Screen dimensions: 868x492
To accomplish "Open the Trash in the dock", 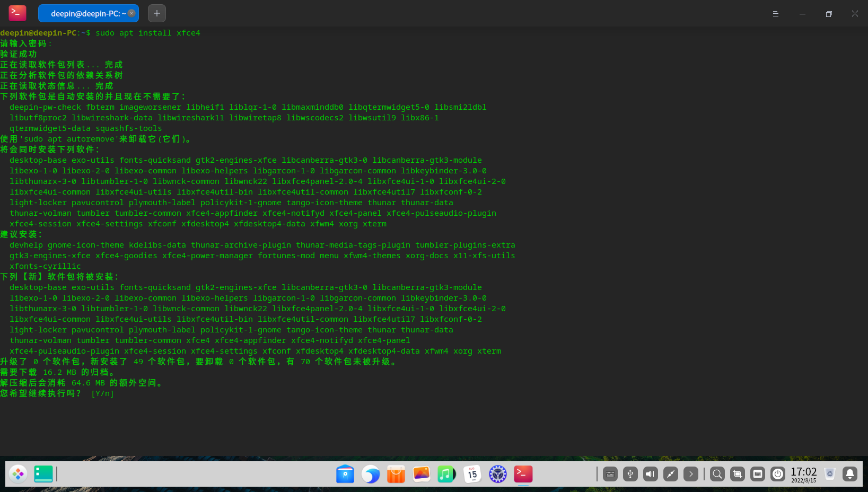I will coord(830,474).
